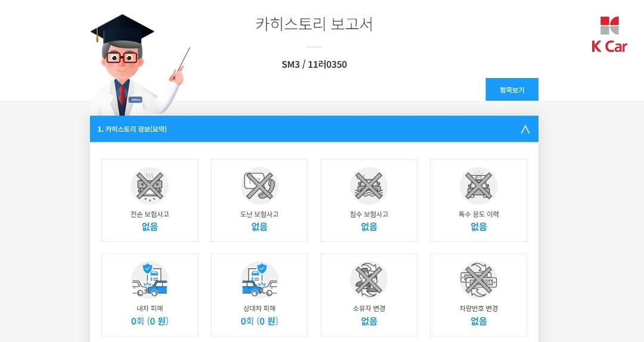Click the other-car damage icon
Viewport: 644px width, 342px height.
pos(259,280)
